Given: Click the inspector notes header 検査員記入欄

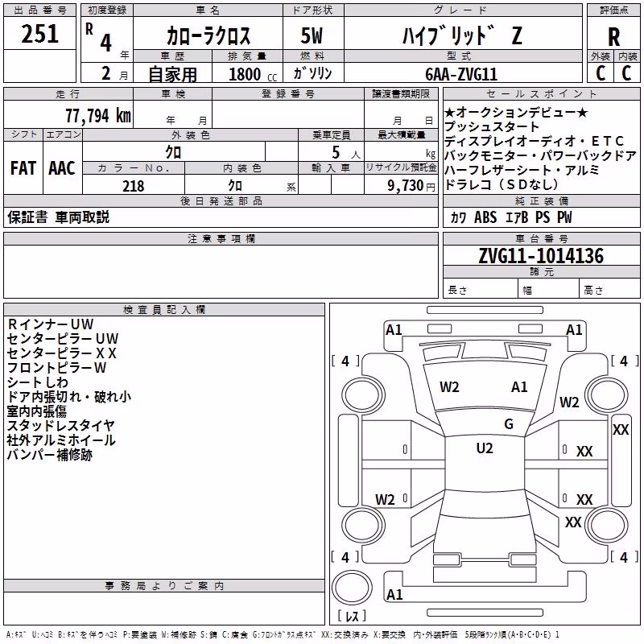Looking at the screenshot, I should click(164, 310).
